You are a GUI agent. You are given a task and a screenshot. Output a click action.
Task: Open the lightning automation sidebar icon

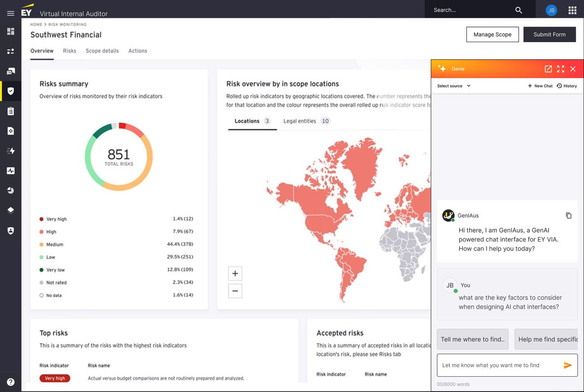pos(11,151)
